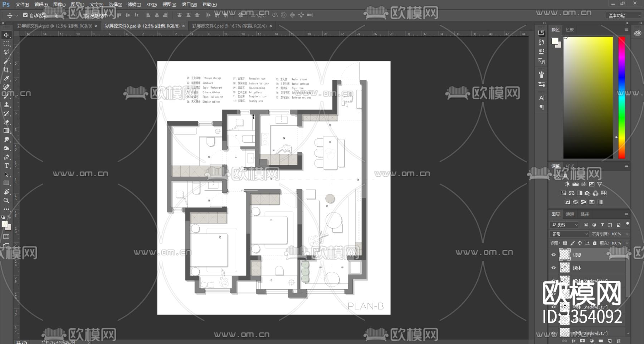Add a Levels adjustment layer

coord(575,184)
